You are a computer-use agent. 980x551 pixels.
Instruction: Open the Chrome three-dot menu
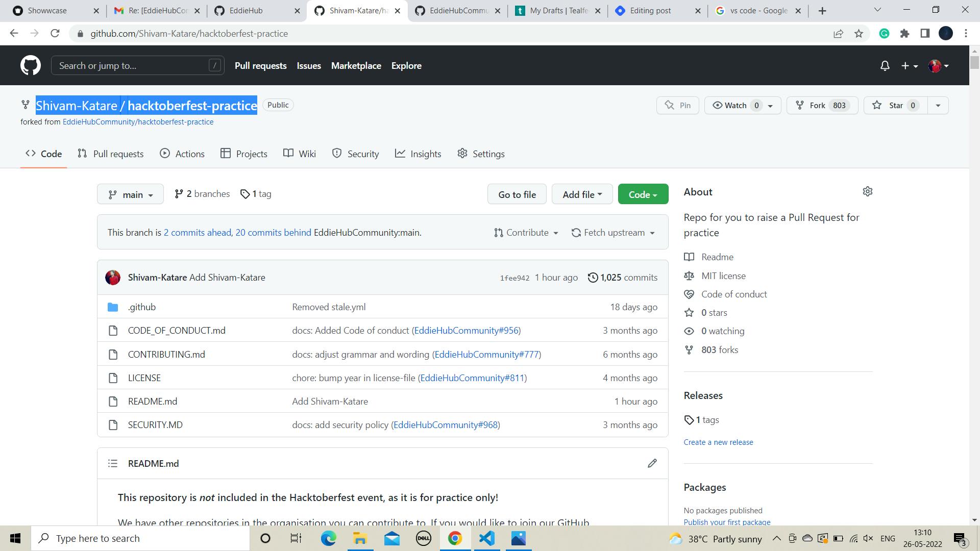[966, 34]
